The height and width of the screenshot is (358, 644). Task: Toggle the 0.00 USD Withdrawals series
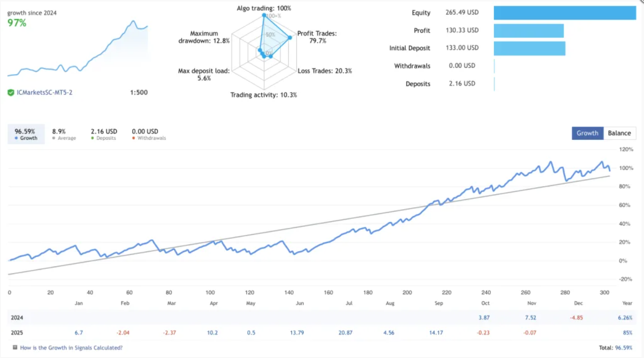(149, 134)
